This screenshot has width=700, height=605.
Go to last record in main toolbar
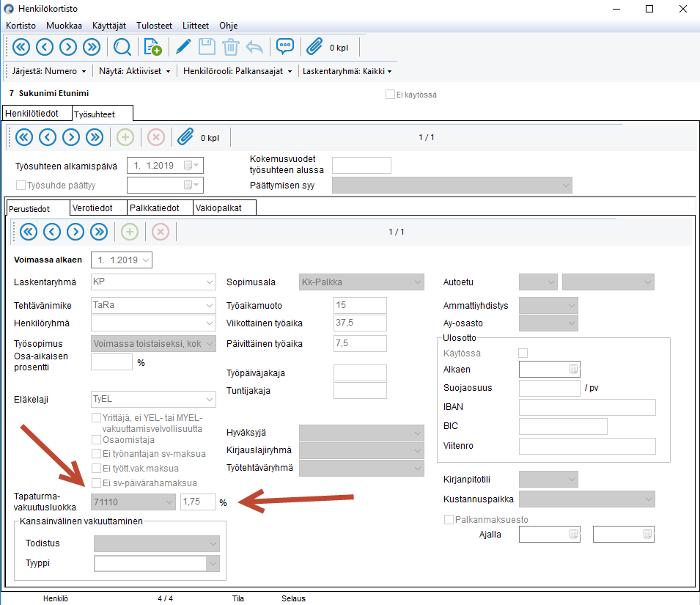[92, 47]
